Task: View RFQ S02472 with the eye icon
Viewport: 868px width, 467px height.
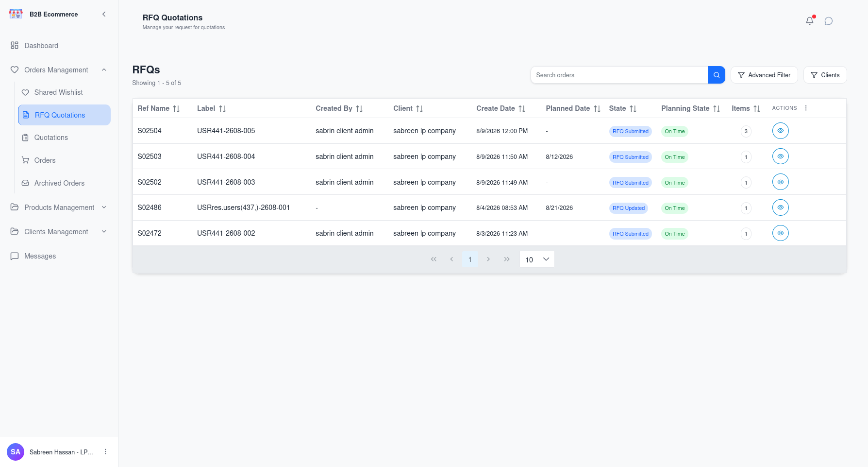Action: (x=780, y=233)
